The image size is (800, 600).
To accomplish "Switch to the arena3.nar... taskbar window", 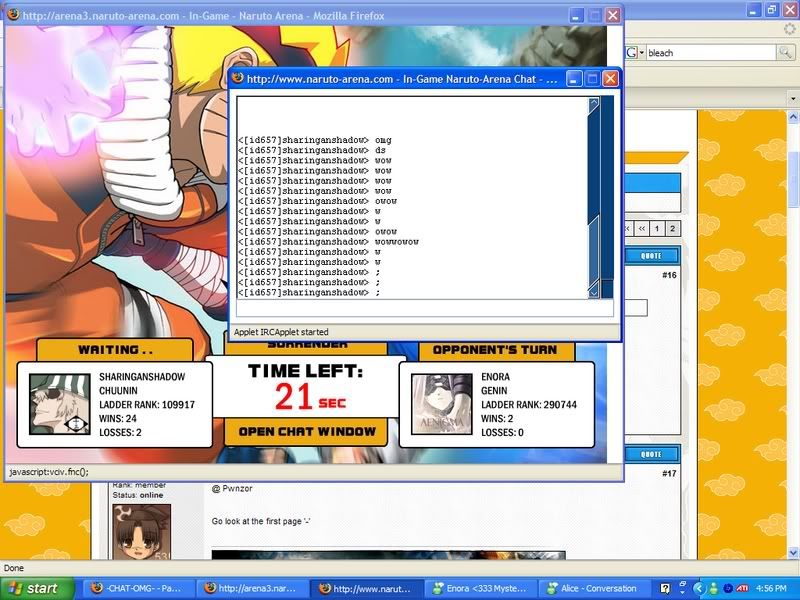I will 253,588.
